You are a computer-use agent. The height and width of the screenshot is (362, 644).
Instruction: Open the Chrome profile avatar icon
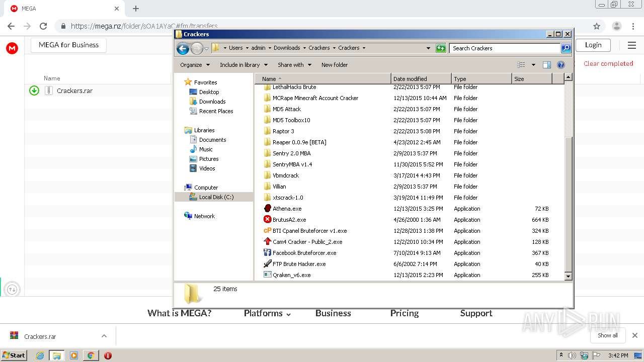616,26
